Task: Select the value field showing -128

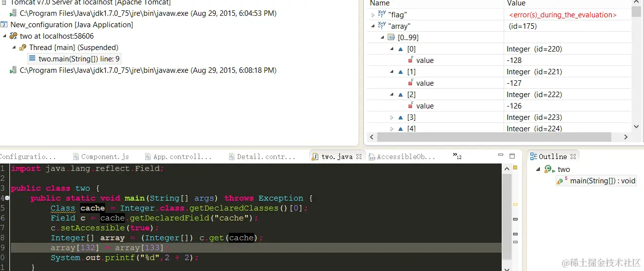Action: pyautogui.click(x=514, y=60)
